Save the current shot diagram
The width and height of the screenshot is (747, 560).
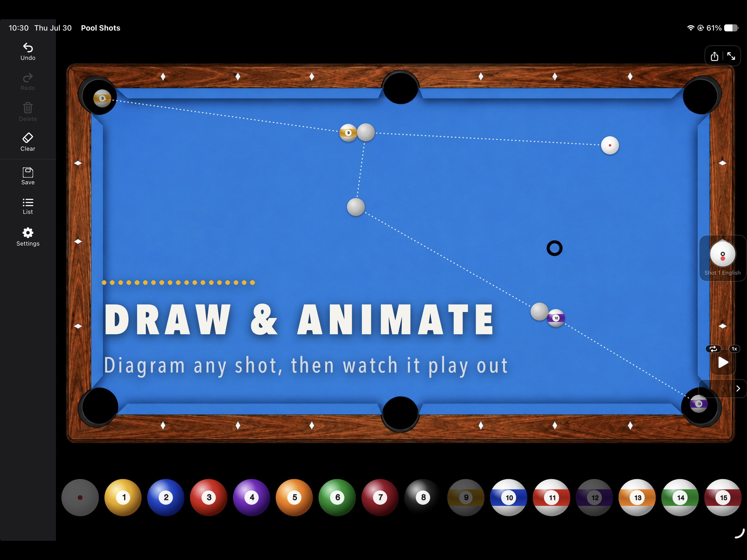28,176
